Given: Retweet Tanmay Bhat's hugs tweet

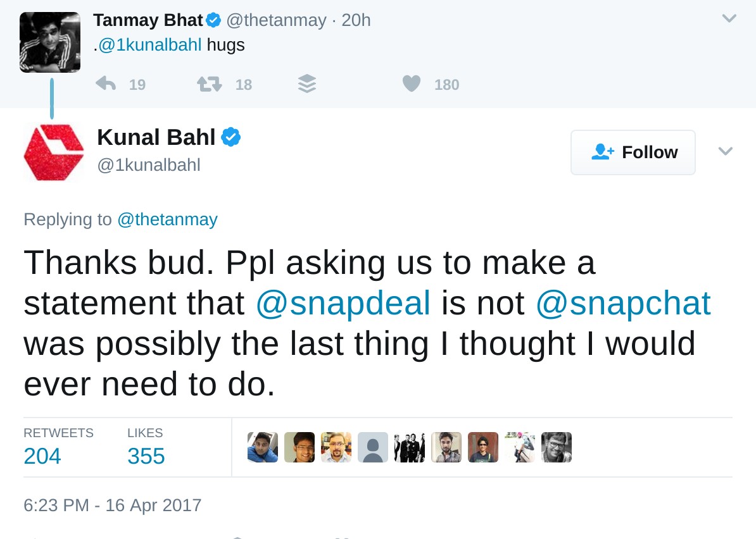Looking at the screenshot, I should point(210,84).
